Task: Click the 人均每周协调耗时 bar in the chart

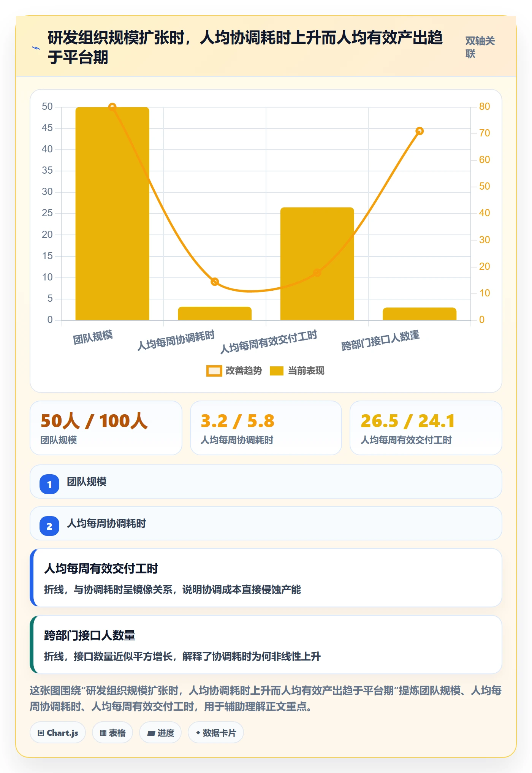Action: [x=215, y=314]
